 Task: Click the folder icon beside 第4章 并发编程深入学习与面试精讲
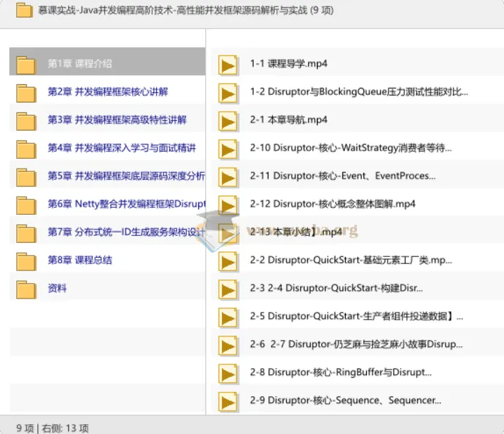[26, 150]
